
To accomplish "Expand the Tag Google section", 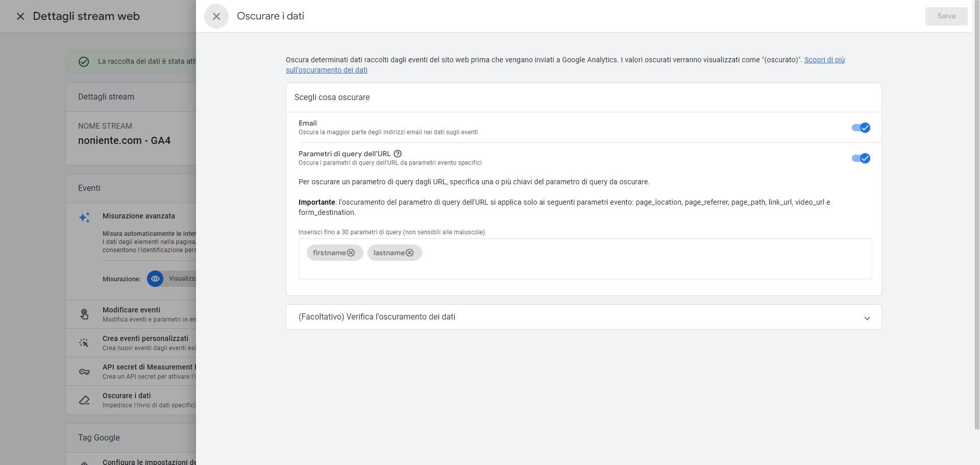I will tap(99, 437).
